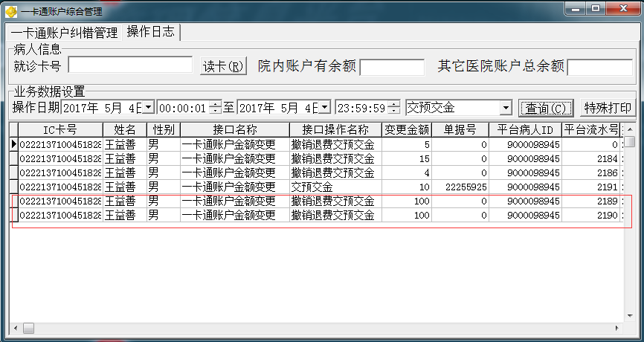
Task: Click the start time 00:00:01 field
Action: (183, 108)
